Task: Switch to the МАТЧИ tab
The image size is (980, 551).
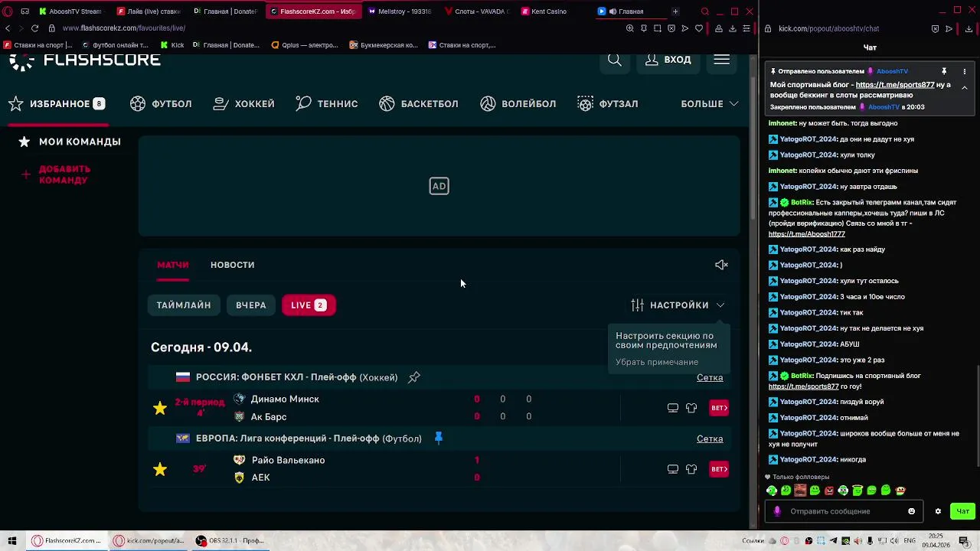Action: [x=173, y=265]
